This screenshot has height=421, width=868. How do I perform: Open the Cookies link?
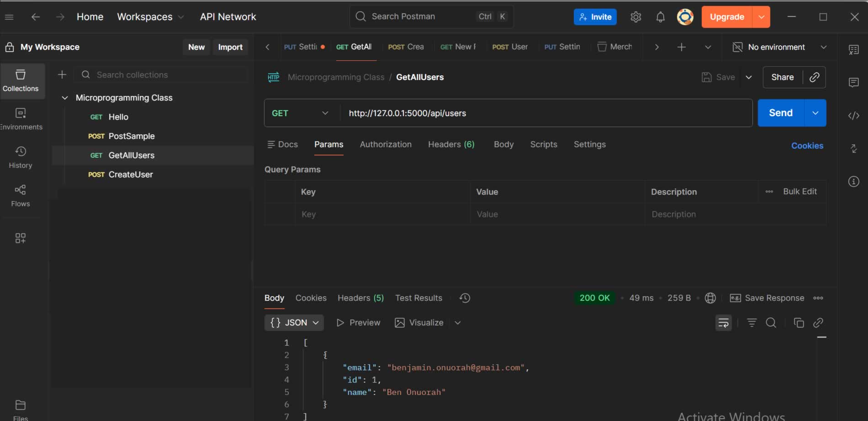pyautogui.click(x=807, y=145)
